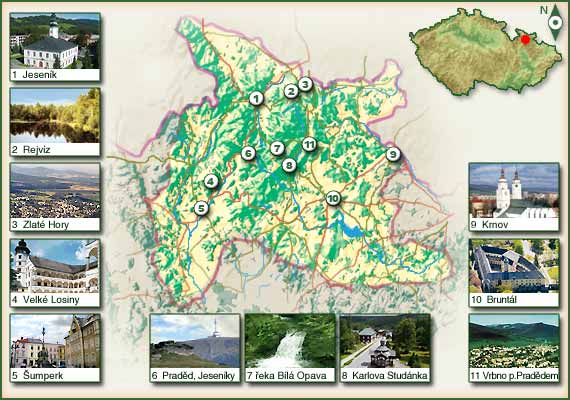570x400 pixels.
Task: Select map marker number 2 for Rejvíz
Action: [291, 91]
